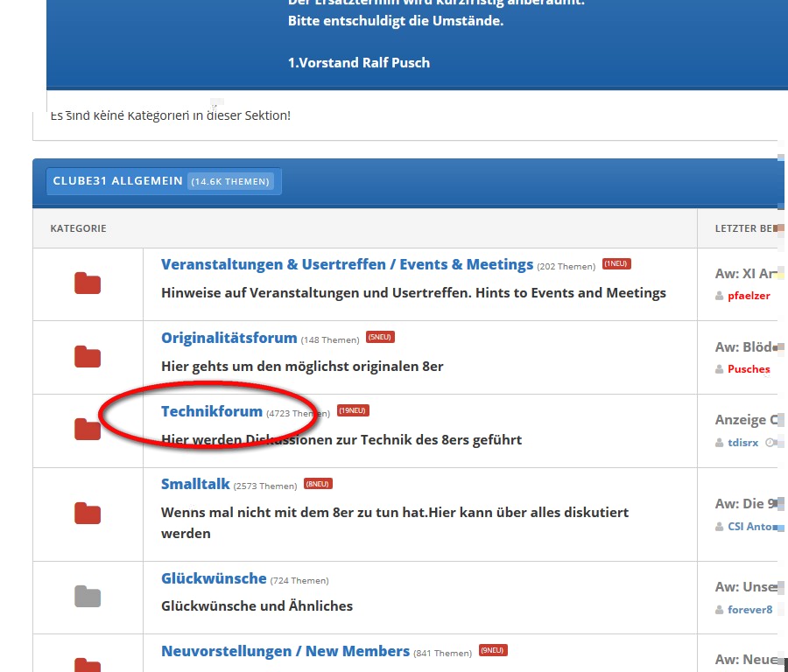Open the Pusches user profile link
The image size is (788, 672).
click(749, 369)
